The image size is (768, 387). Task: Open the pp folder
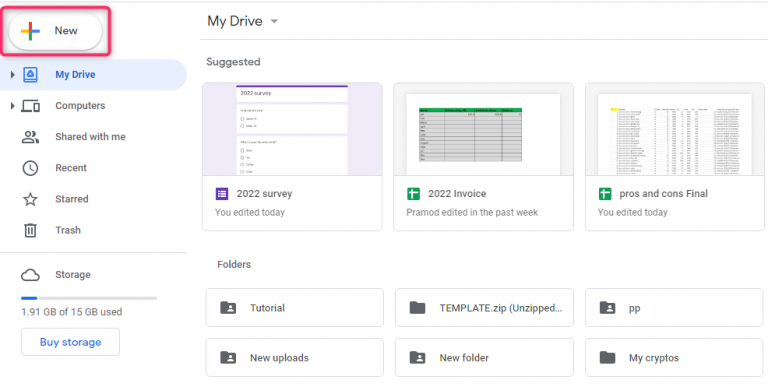[x=674, y=308]
